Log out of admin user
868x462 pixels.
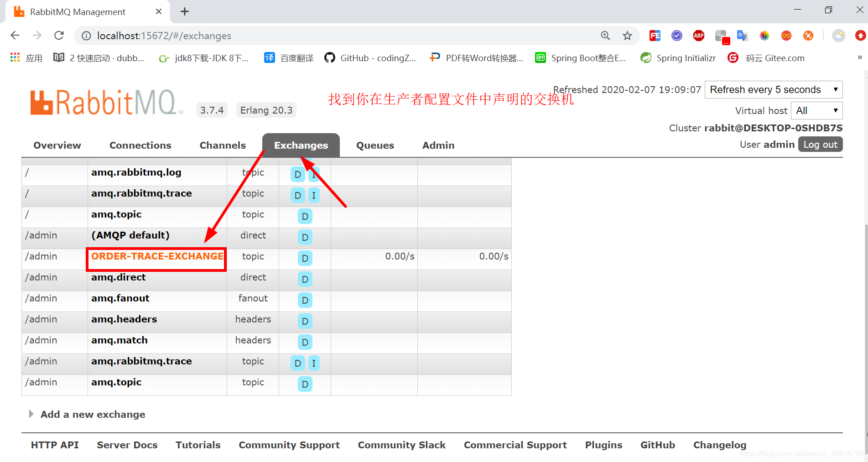(x=820, y=144)
